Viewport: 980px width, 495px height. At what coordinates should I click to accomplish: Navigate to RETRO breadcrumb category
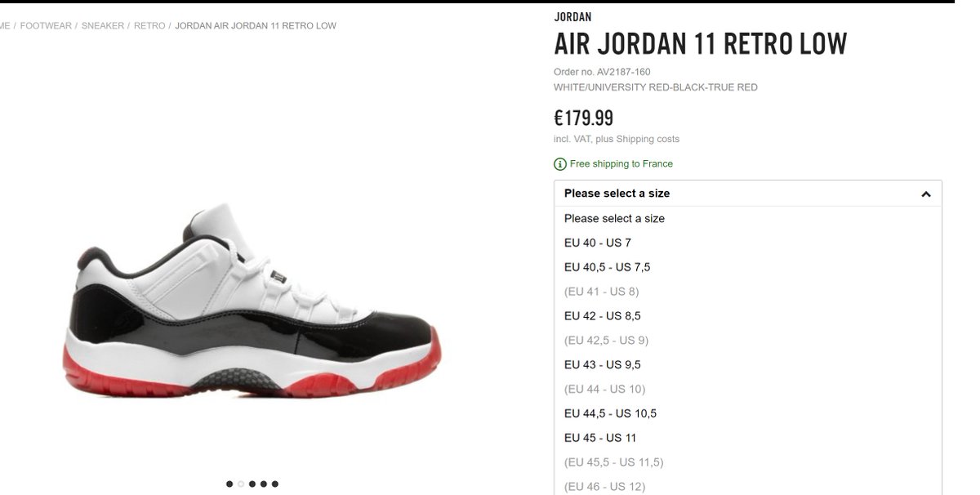click(x=149, y=26)
